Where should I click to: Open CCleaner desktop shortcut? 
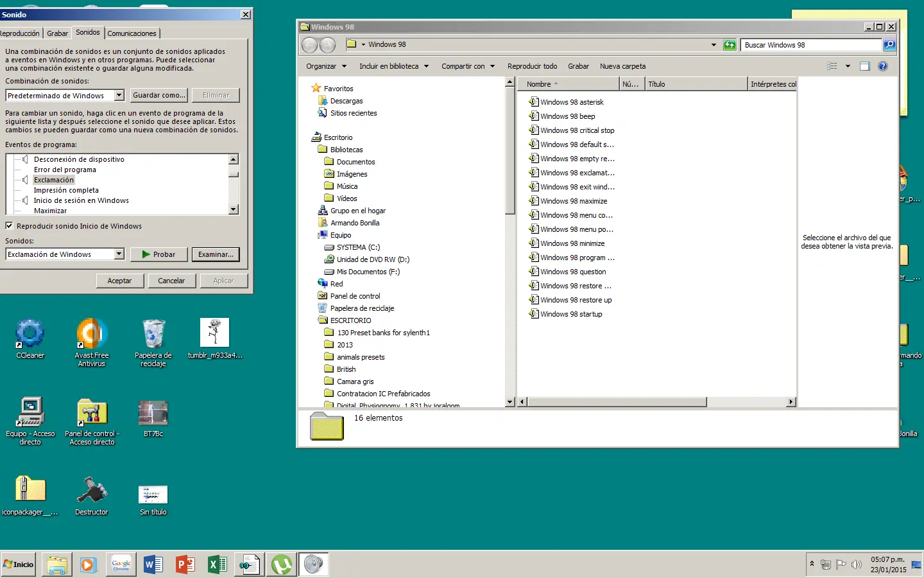click(x=30, y=338)
